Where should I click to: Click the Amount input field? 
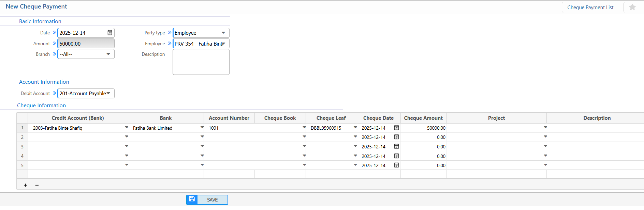click(86, 44)
